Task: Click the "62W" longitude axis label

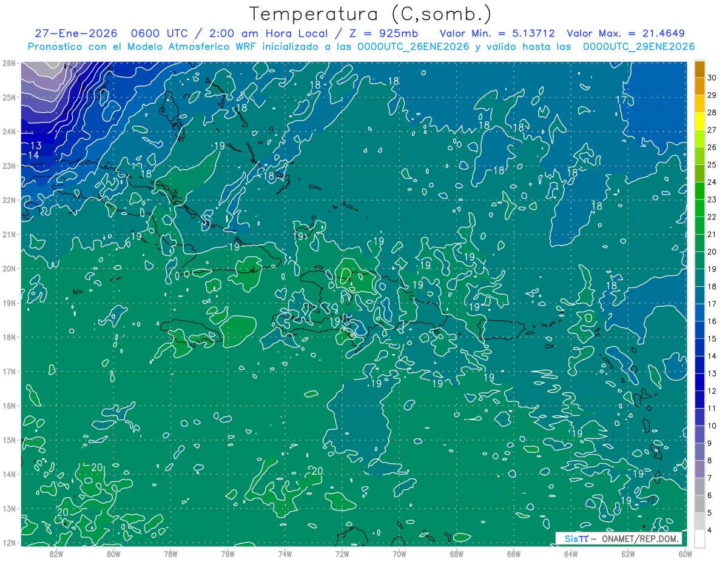Action: (628, 554)
